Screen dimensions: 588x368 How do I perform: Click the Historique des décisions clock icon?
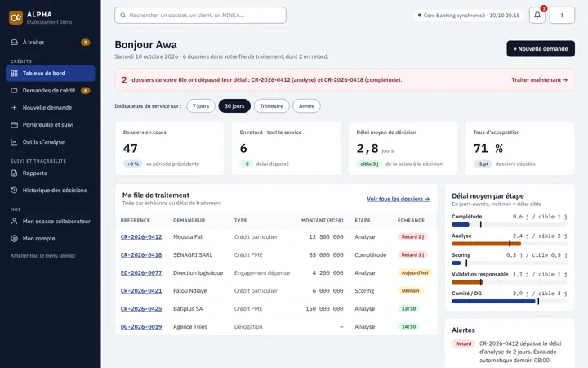click(x=14, y=191)
